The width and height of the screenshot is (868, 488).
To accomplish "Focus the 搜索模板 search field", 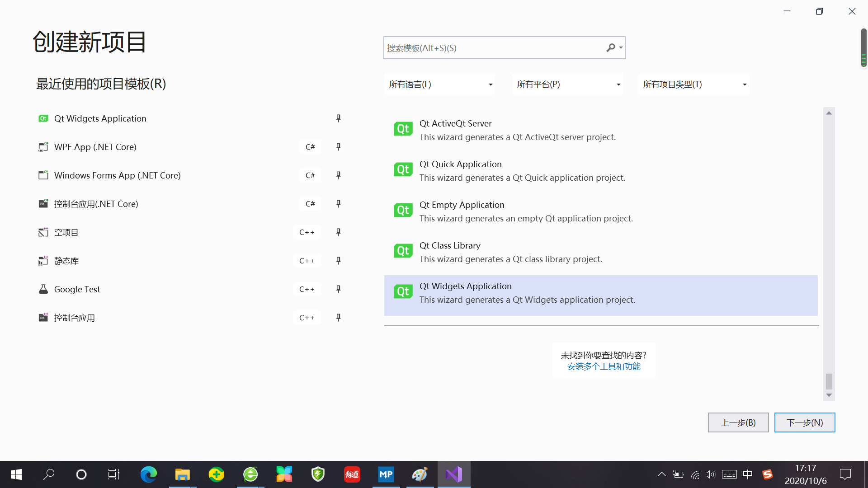I will (x=493, y=48).
